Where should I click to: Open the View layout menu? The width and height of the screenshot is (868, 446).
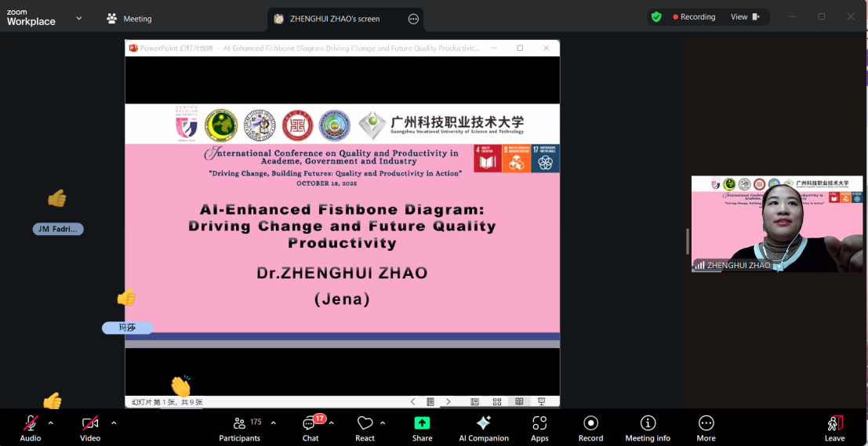[745, 17]
